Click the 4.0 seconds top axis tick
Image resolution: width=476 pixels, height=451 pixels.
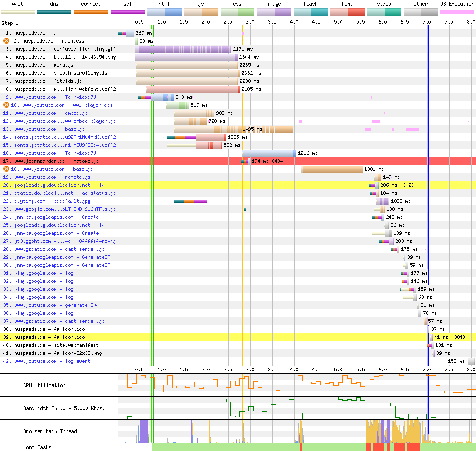294,22
